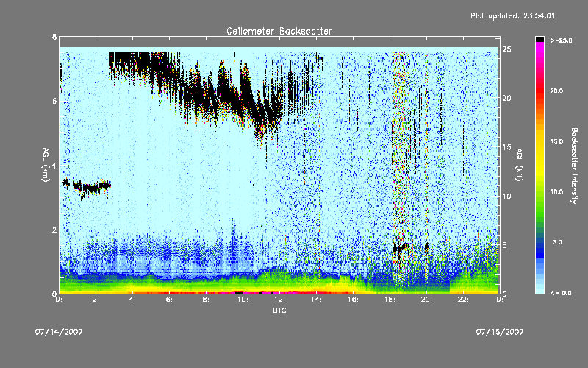Image resolution: width=588 pixels, height=368 pixels.
Task: Click the end date '07/15/2007'
Action: (500, 332)
